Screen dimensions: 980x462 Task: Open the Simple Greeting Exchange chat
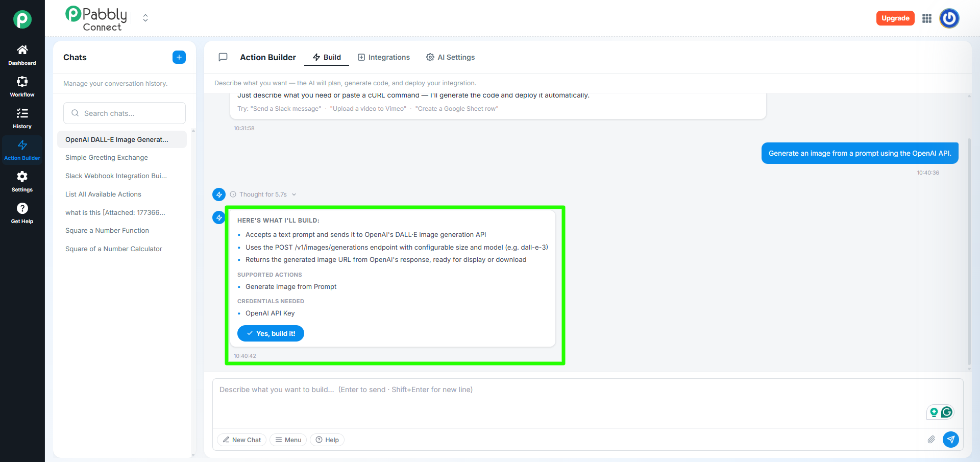click(122, 158)
